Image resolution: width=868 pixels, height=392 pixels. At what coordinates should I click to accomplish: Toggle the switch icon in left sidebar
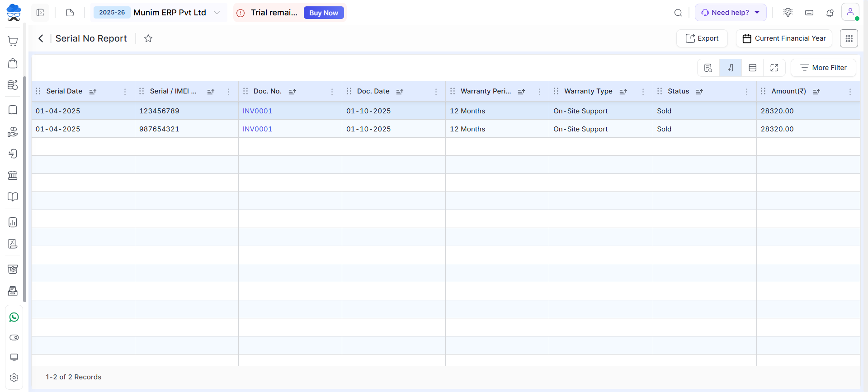point(14,337)
